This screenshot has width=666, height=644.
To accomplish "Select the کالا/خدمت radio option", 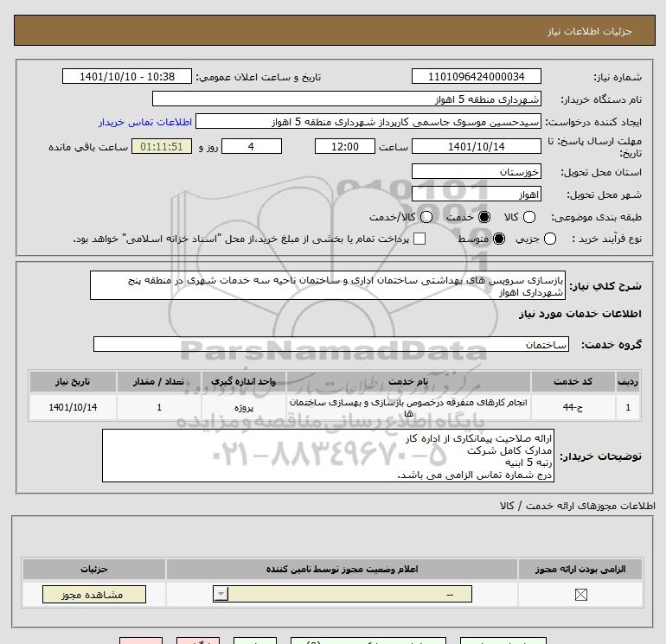I will pos(426,217).
